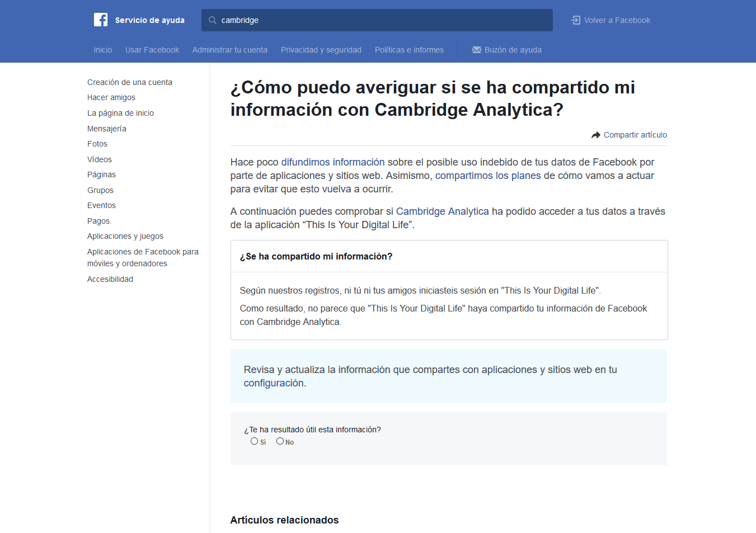Open Privacidad y seguridad section

click(321, 50)
